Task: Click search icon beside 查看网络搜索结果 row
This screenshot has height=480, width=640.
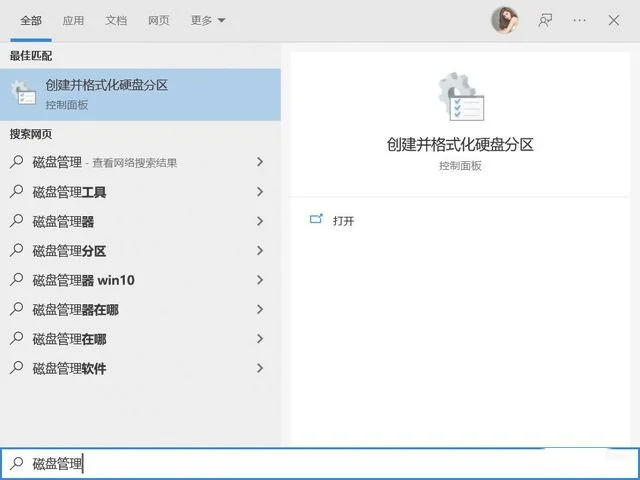Action: point(16,162)
